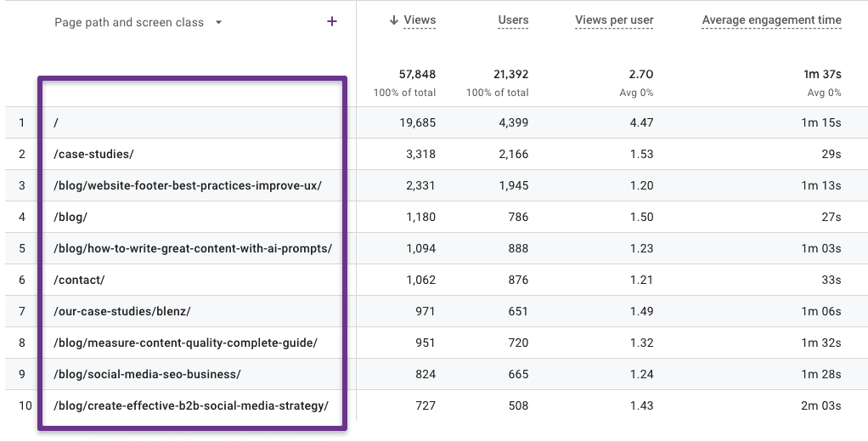
Task: Click the /blog/ page path
Action: tap(70, 217)
